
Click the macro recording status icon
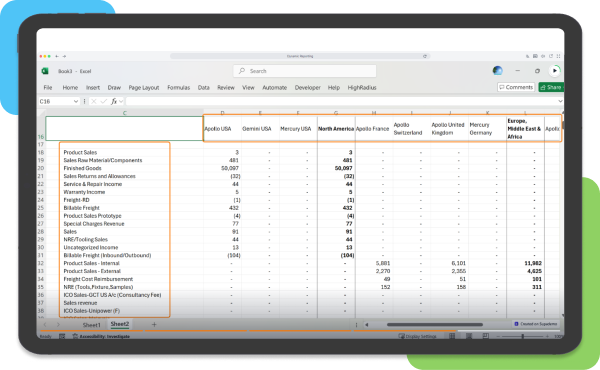(62, 336)
